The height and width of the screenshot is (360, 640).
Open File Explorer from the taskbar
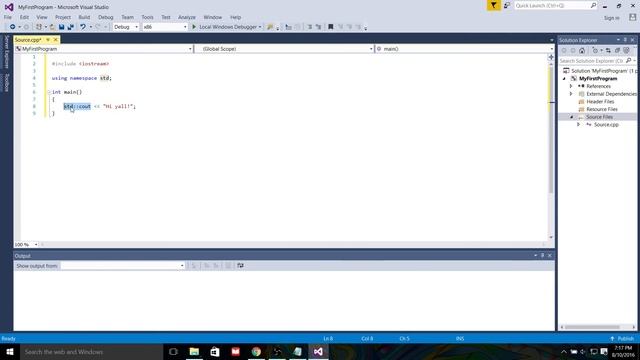[x=194, y=351]
